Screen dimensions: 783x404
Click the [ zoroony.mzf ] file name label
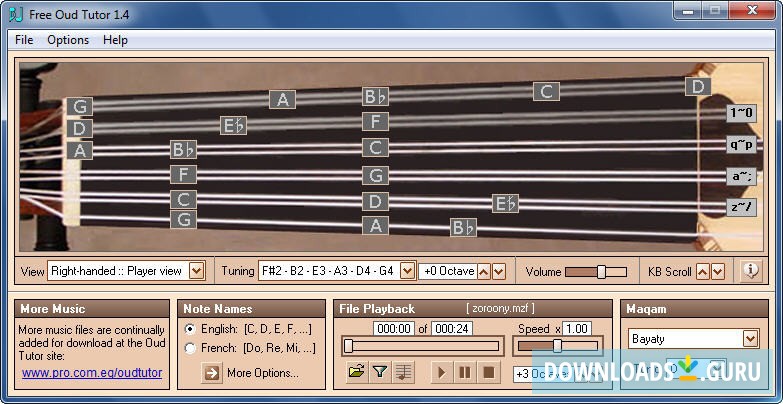click(500, 309)
